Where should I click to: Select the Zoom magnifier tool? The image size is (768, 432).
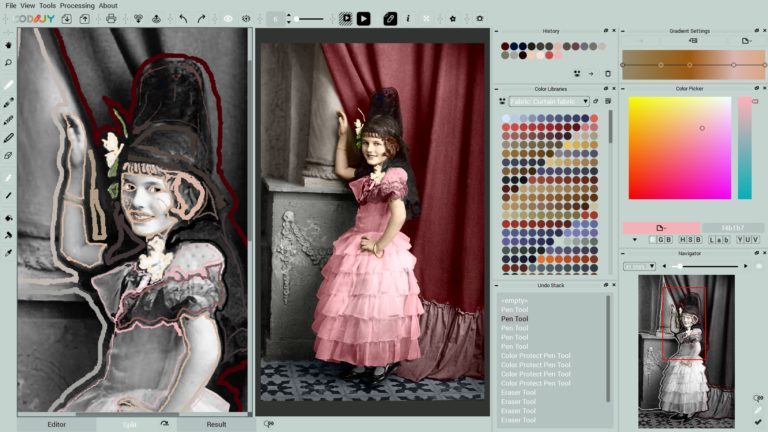(x=8, y=62)
